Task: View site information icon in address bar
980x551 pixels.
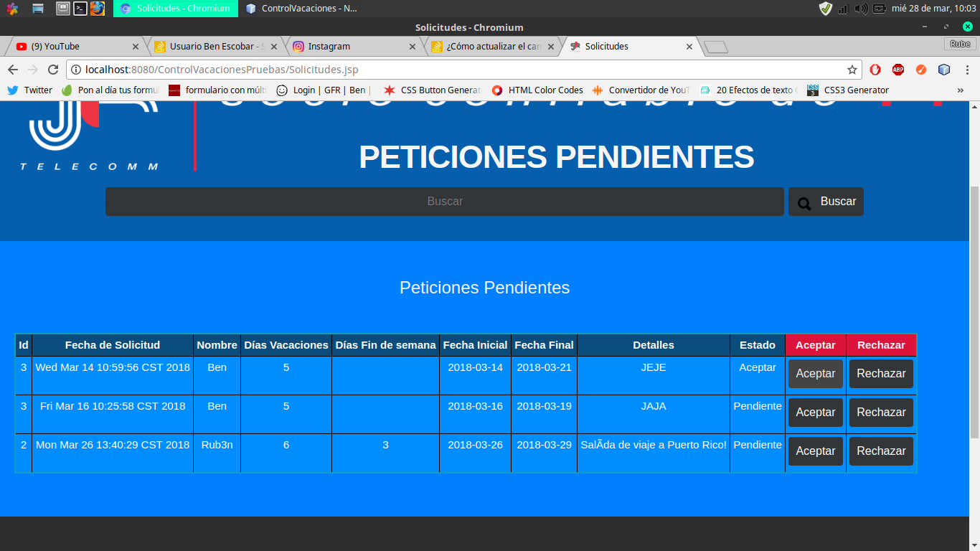Action: [x=76, y=70]
